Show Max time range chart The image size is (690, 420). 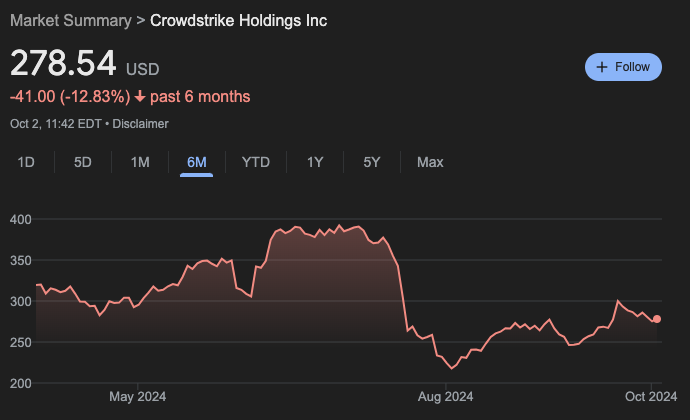(x=430, y=162)
